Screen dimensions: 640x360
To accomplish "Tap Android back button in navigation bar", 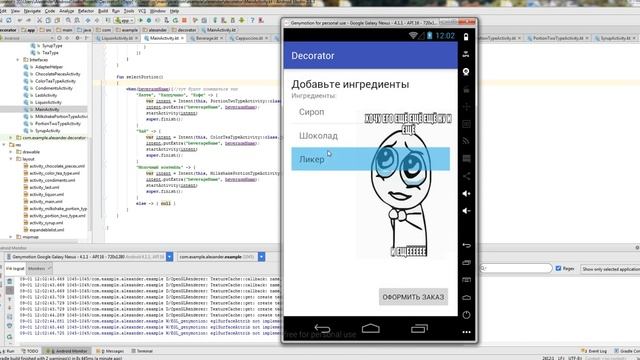I will click(322, 328).
